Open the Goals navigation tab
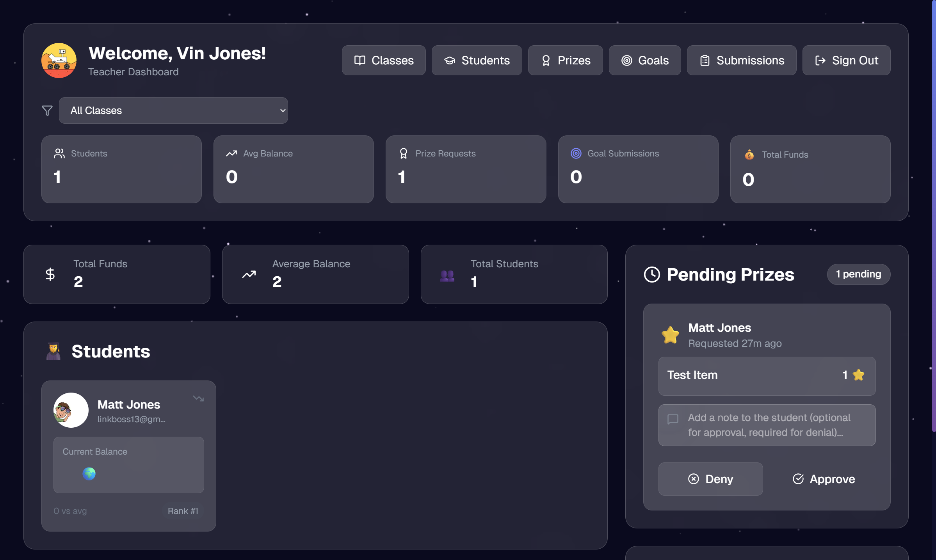The width and height of the screenshot is (936, 560). coord(644,60)
